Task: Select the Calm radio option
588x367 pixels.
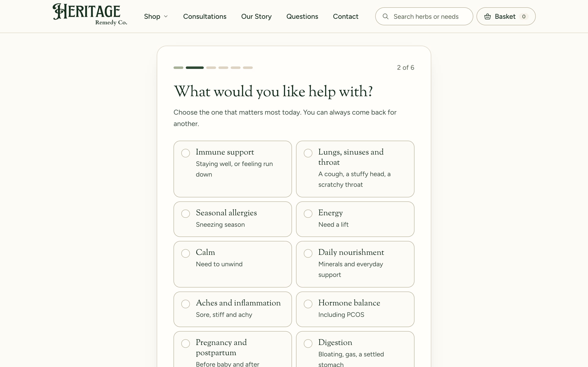Action: pyautogui.click(x=233, y=264)
